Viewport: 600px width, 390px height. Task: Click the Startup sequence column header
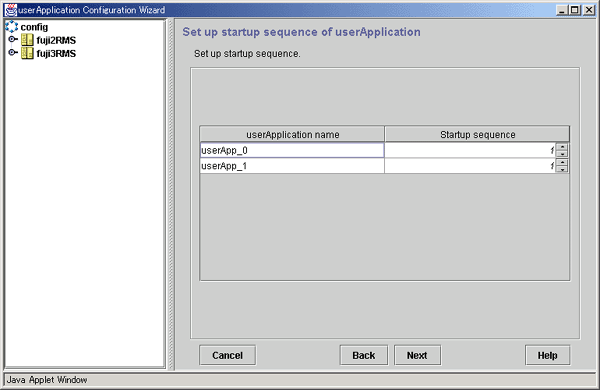click(x=477, y=134)
